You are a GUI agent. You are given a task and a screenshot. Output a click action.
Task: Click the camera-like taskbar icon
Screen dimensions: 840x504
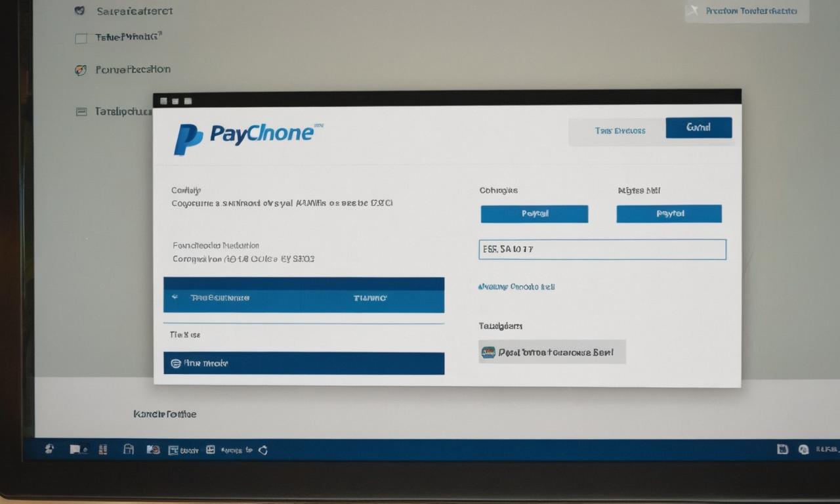[x=153, y=450]
